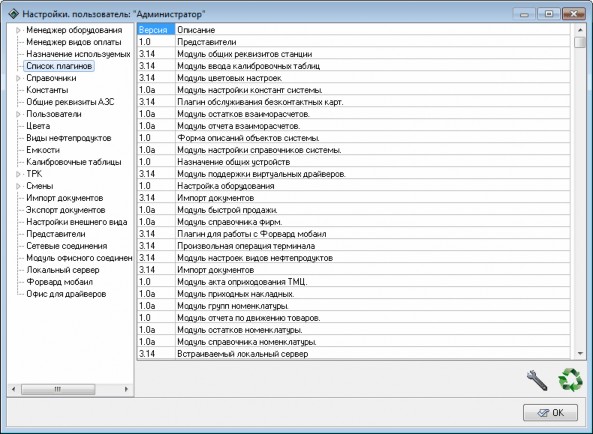Select the Модуль быстрой продажи row

[354, 210]
